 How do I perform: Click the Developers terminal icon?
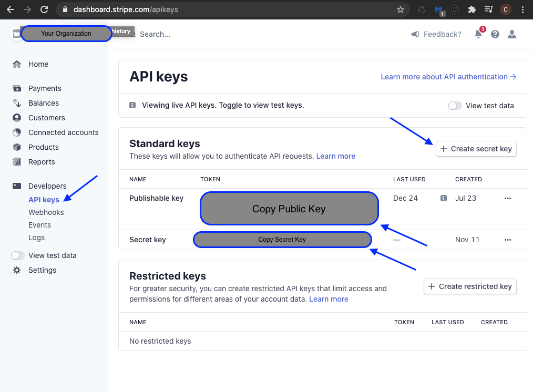coord(17,186)
